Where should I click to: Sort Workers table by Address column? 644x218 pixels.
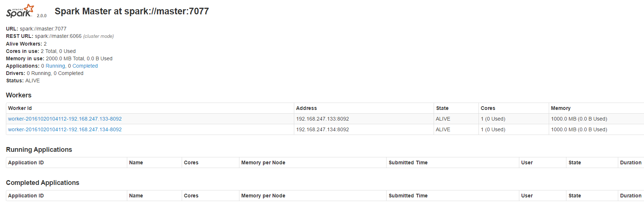coord(306,108)
